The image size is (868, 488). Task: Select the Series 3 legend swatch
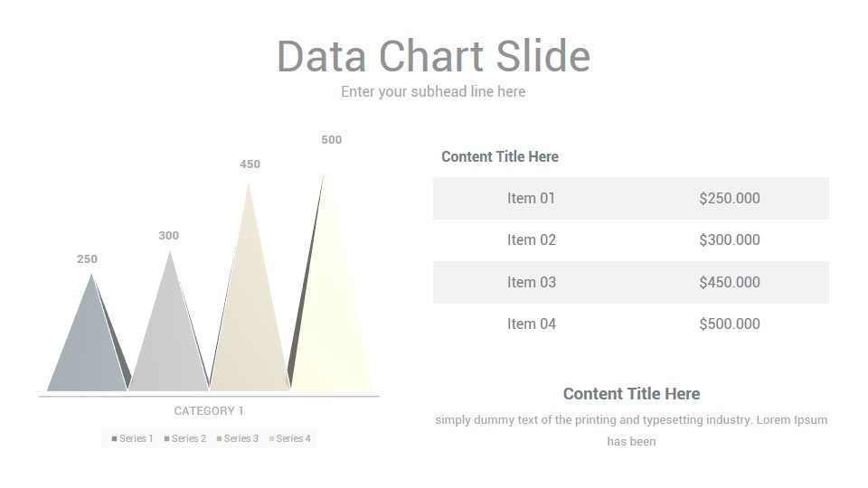(219, 439)
